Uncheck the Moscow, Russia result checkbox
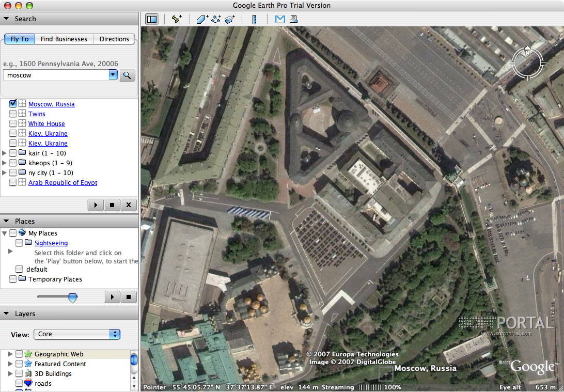The height and width of the screenshot is (392, 564). pyautogui.click(x=13, y=104)
